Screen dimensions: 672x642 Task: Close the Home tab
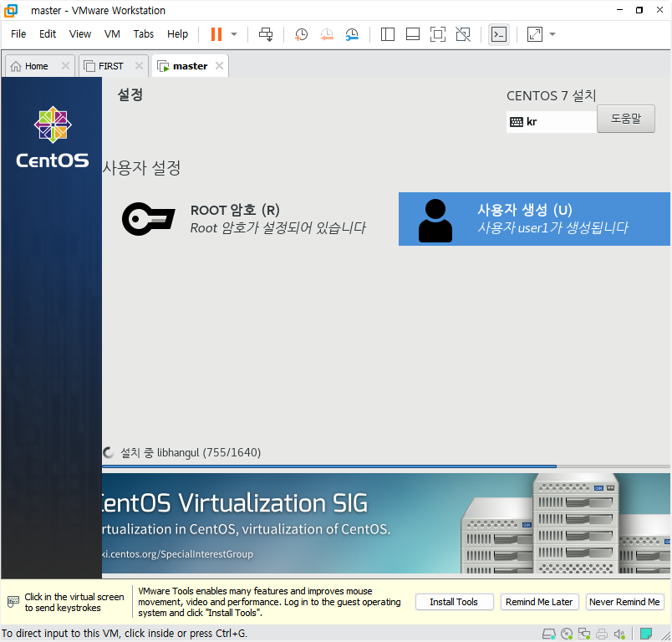point(65,65)
